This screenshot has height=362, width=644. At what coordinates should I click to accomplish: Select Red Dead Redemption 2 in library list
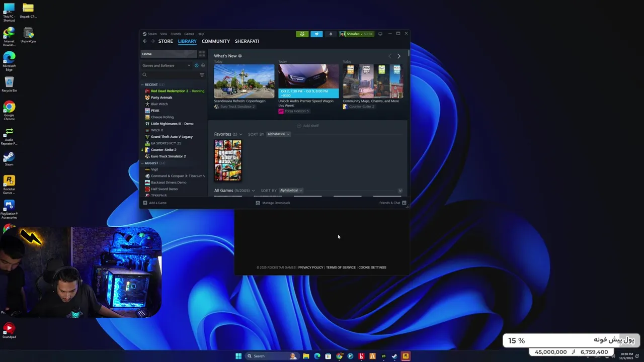174,91
